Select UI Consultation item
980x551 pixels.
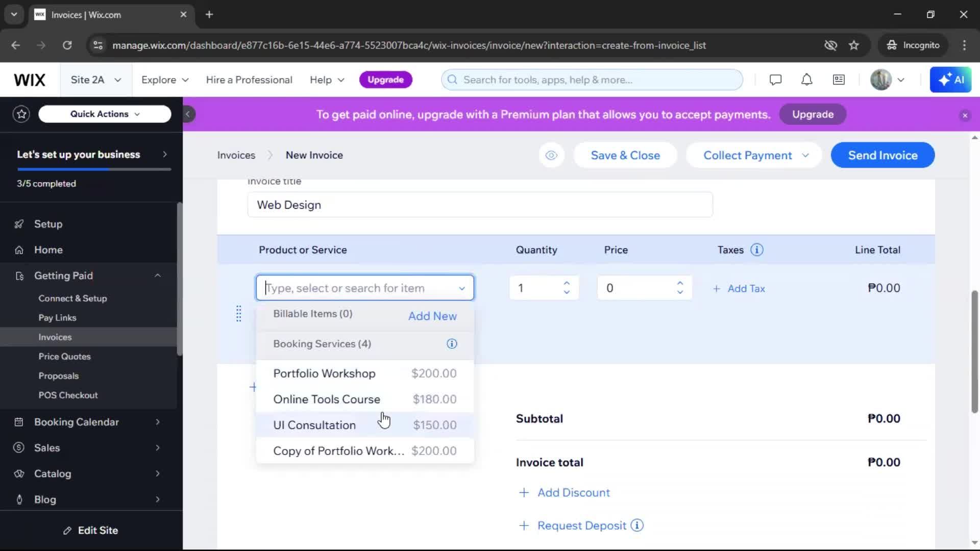pos(364,425)
